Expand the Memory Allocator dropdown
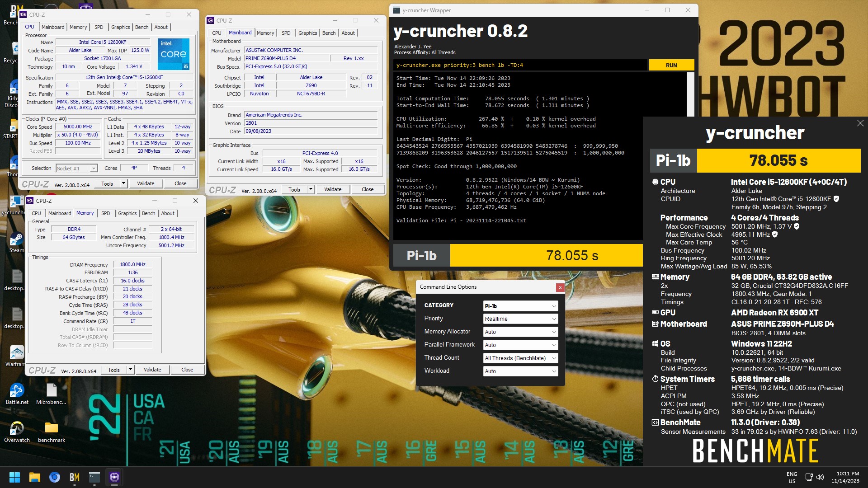The image size is (868, 488). 520,332
